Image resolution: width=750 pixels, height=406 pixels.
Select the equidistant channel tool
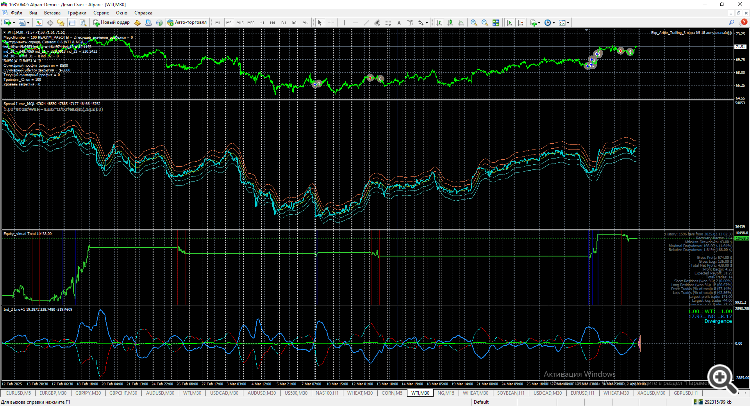pos(377,22)
